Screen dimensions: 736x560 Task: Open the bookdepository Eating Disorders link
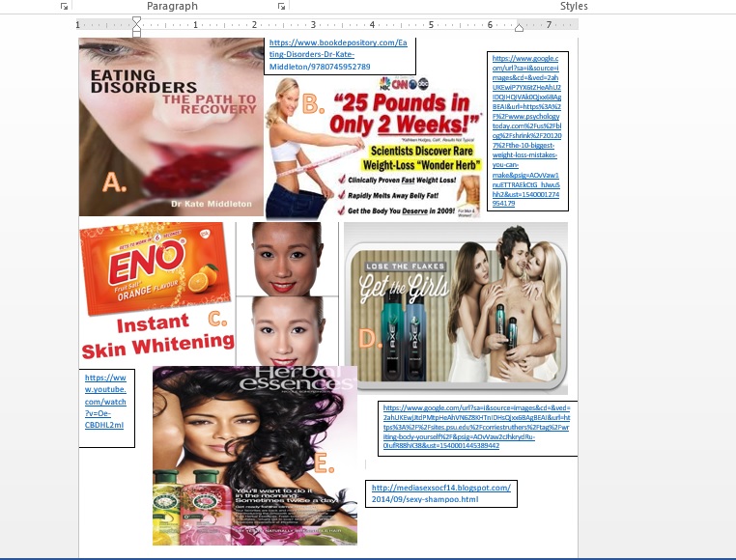(338, 54)
